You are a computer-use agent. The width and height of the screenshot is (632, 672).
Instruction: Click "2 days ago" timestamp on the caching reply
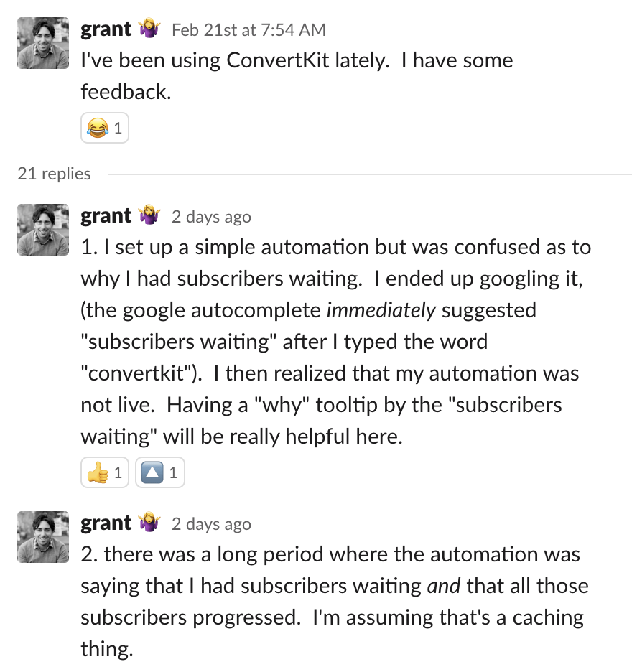click(x=211, y=524)
